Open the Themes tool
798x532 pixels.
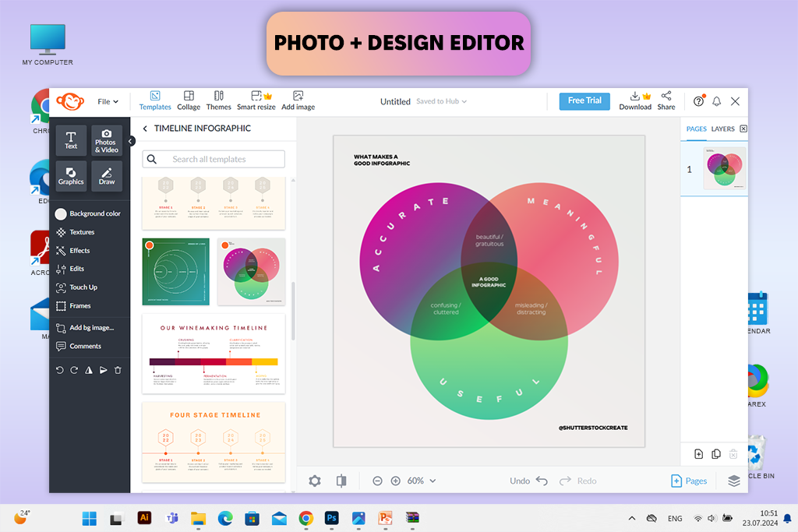[x=218, y=100]
